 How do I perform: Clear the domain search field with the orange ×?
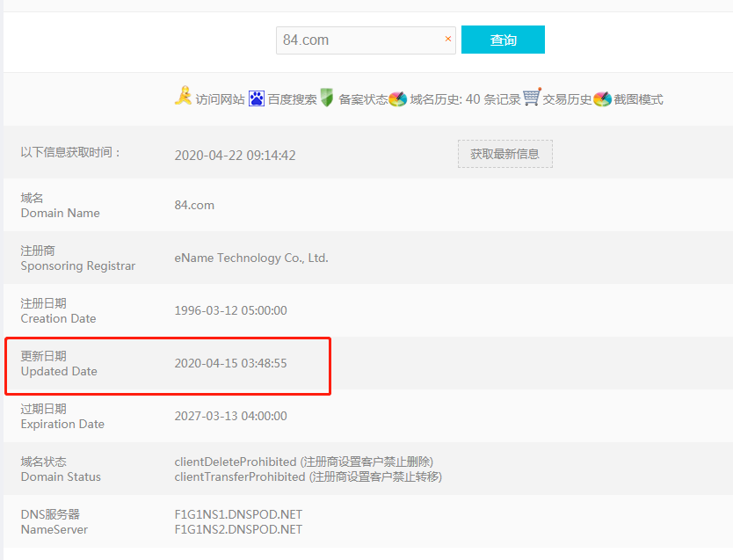(447, 39)
